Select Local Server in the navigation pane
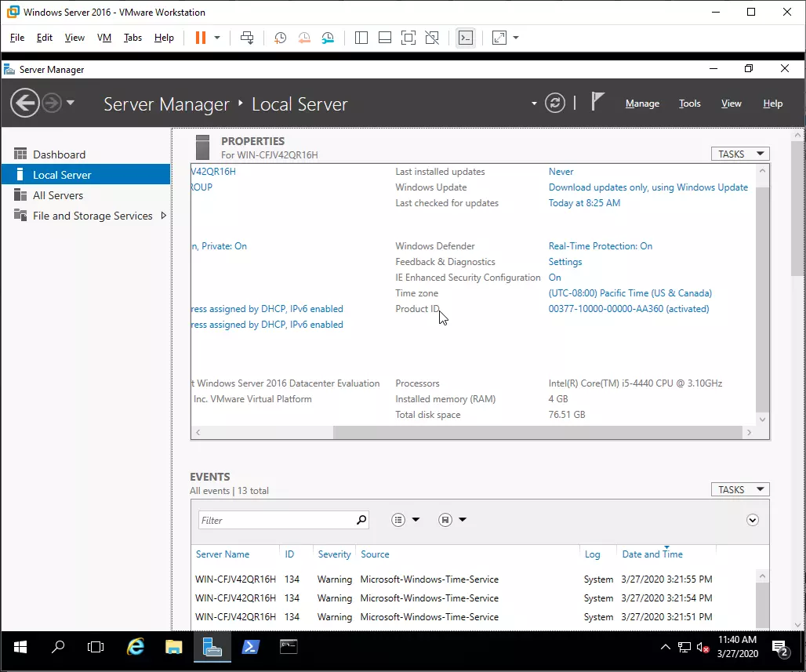Image resolution: width=806 pixels, height=672 pixels. click(85, 175)
